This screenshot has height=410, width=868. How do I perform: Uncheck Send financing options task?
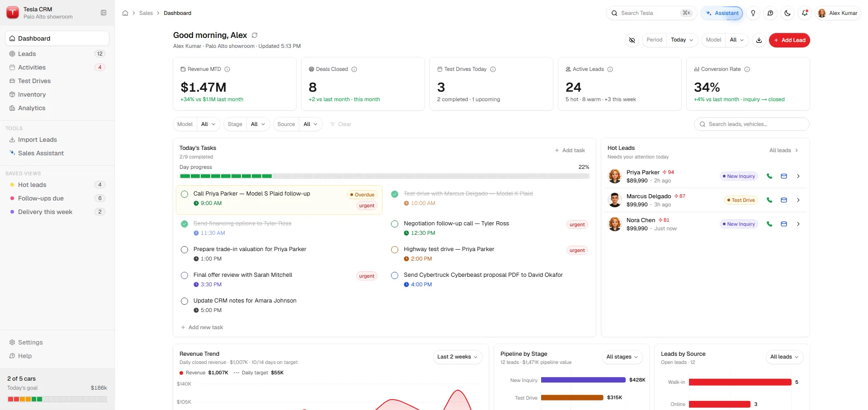coord(184,224)
